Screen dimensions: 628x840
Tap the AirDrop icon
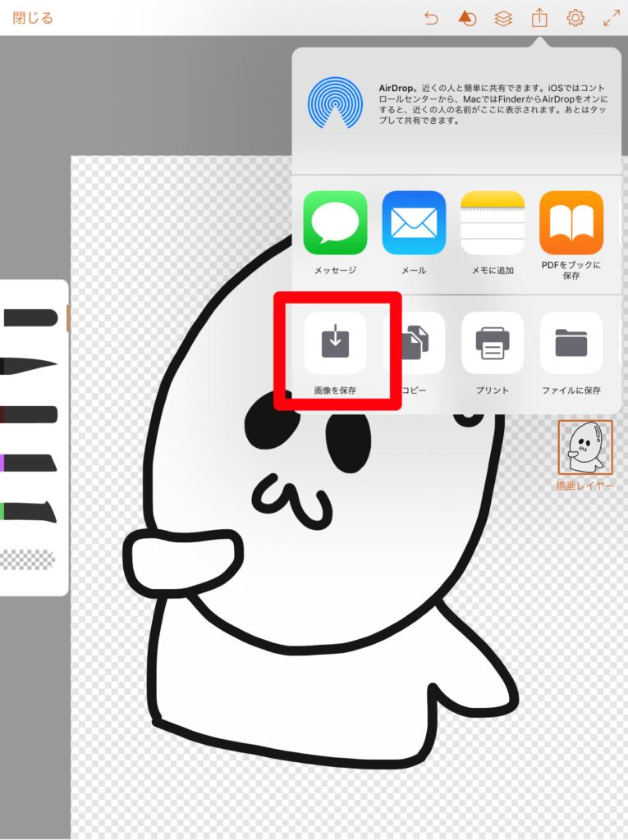pos(335,103)
